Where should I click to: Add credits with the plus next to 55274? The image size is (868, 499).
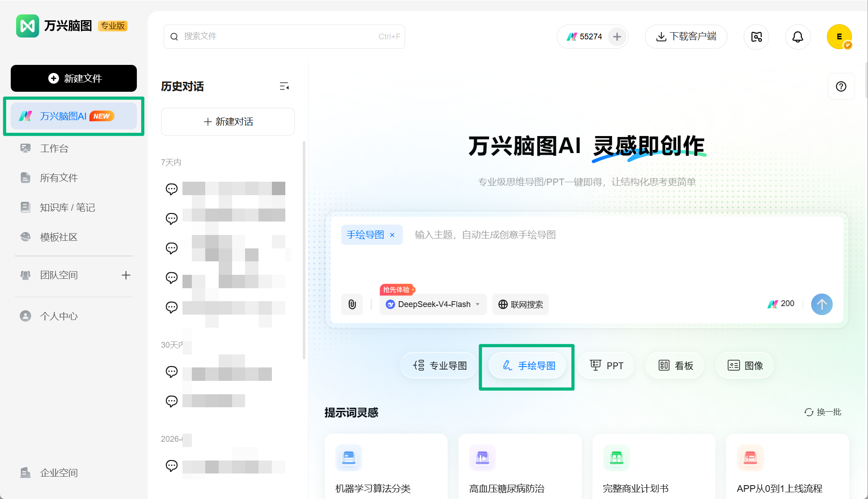click(617, 37)
